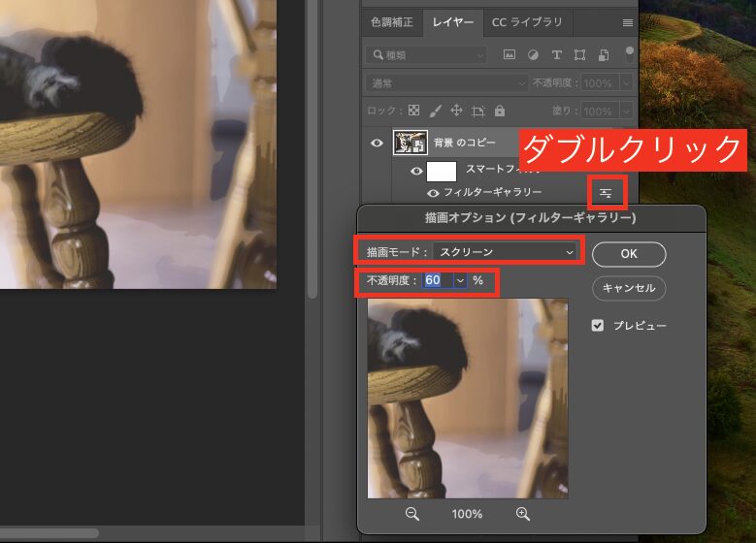Click the キャンセル button

tap(629, 288)
